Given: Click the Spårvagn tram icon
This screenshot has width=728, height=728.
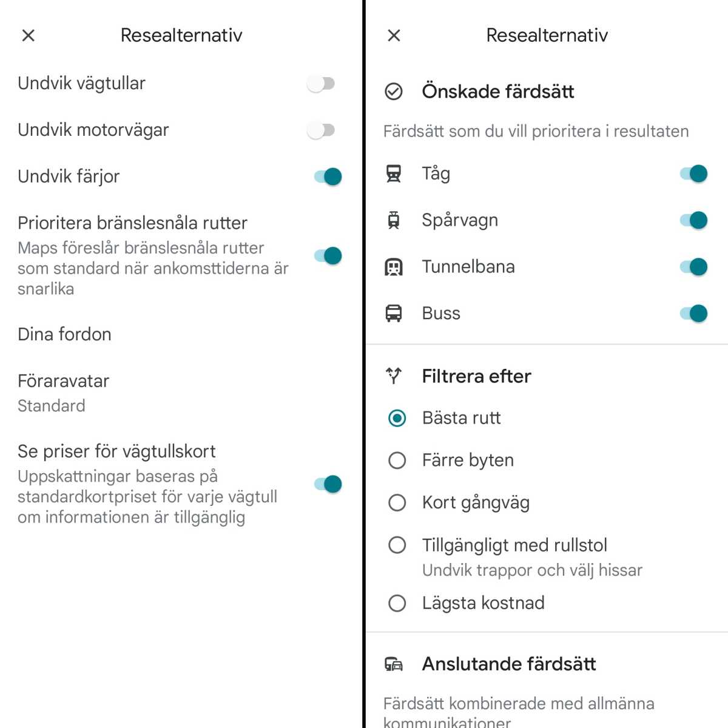Looking at the screenshot, I should [x=395, y=220].
